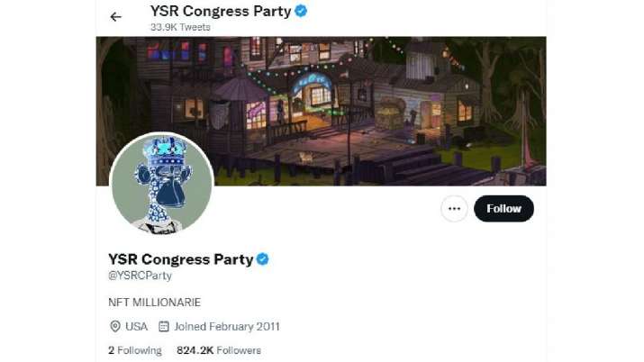Viewport: 644px width, 362px height.
Task: Click the location pin icon near USA
Action: 115,326
